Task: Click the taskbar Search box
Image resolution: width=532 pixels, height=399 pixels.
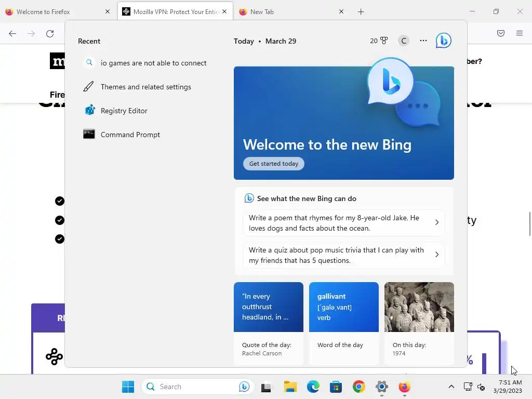Action: 198,387
